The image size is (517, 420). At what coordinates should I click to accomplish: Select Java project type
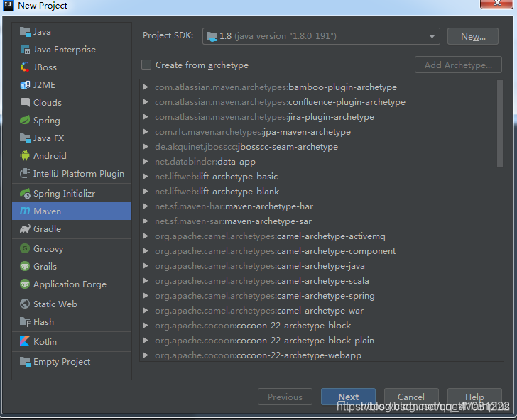click(x=72, y=32)
